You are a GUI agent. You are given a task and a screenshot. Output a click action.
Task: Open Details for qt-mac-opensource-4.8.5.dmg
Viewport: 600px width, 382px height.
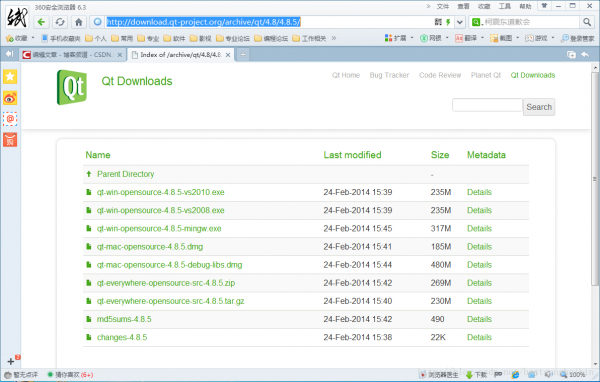(479, 247)
